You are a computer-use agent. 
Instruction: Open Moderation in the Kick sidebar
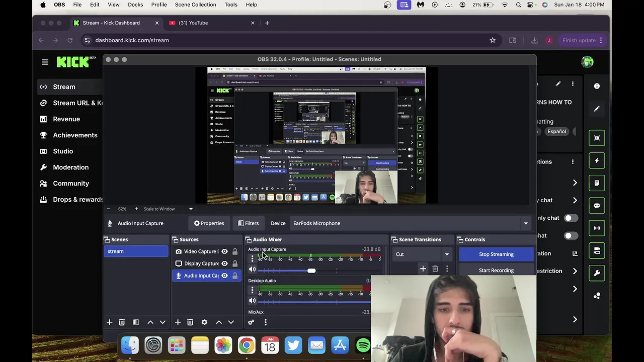(70, 167)
